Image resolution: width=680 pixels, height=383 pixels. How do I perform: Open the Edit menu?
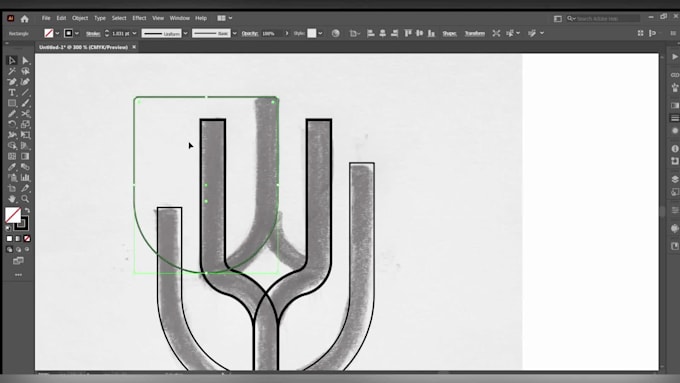(61, 18)
